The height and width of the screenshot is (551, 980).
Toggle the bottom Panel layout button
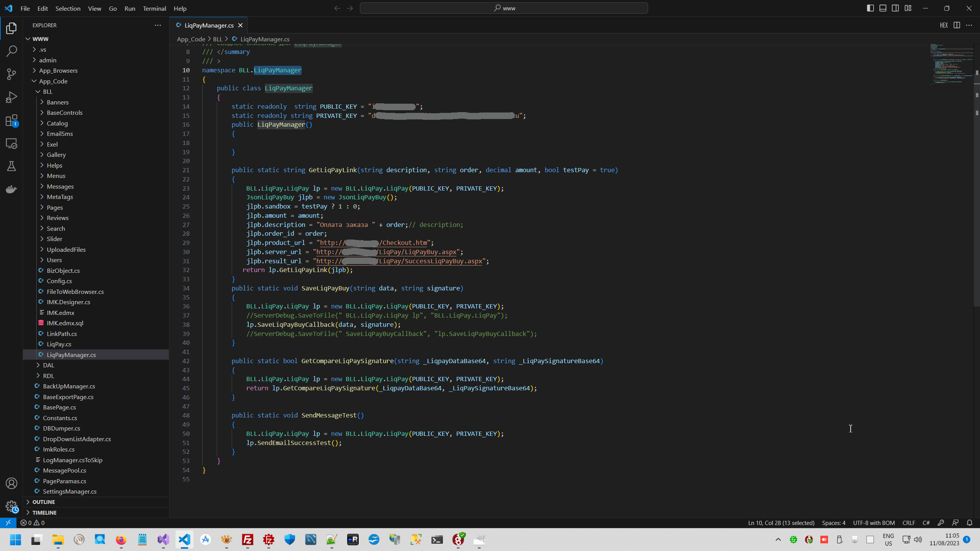pyautogui.click(x=883, y=8)
